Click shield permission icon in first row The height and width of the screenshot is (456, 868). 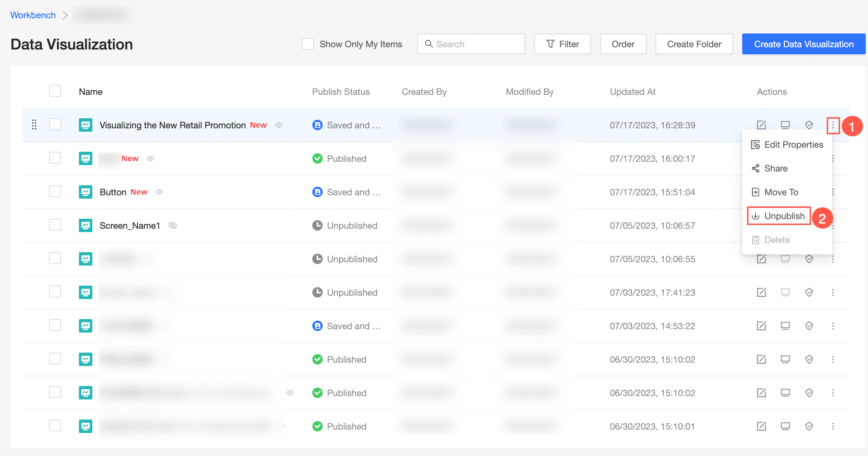point(809,125)
